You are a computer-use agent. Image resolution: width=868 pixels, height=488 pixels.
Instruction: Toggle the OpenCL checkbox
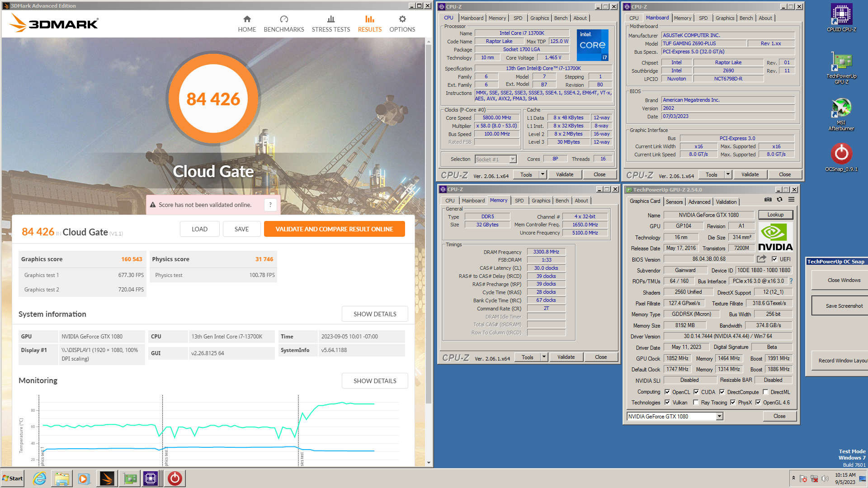click(667, 392)
